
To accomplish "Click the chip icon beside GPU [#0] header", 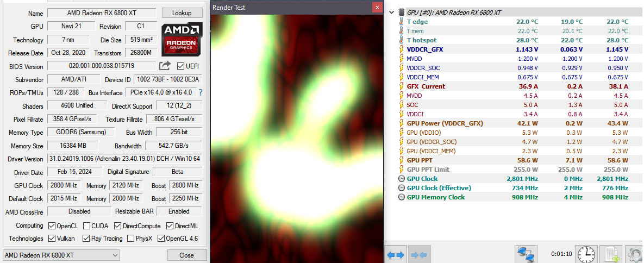I will pos(401,12).
